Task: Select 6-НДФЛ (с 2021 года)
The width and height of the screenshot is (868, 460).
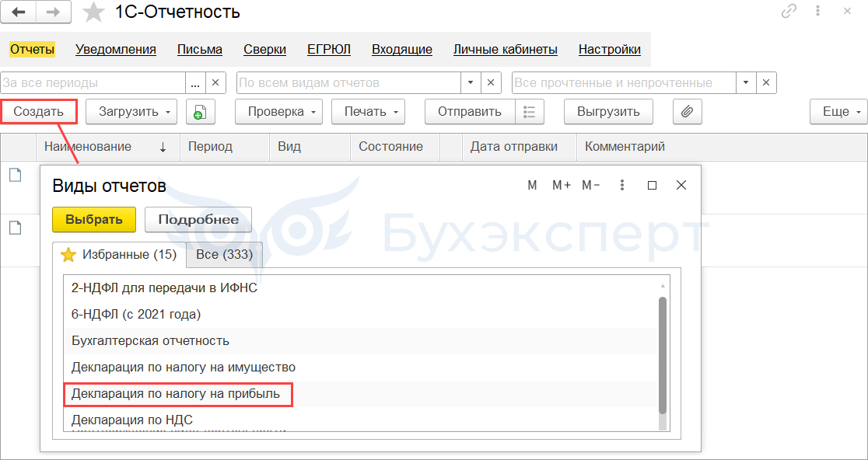Action: (360, 315)
